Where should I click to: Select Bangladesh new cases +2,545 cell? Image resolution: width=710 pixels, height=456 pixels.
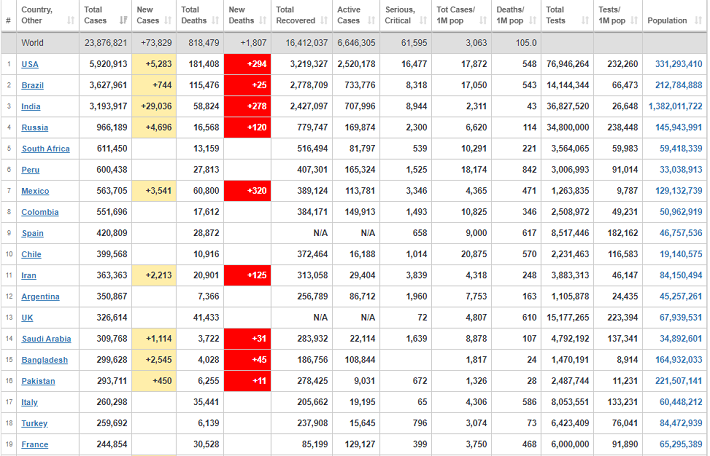[154, 360]
